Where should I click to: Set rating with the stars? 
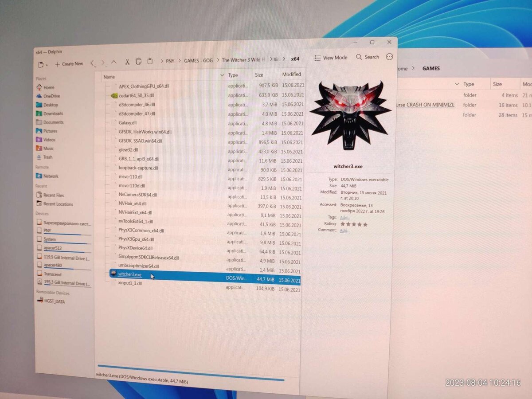pyautogui.click(x=354, y=224)
